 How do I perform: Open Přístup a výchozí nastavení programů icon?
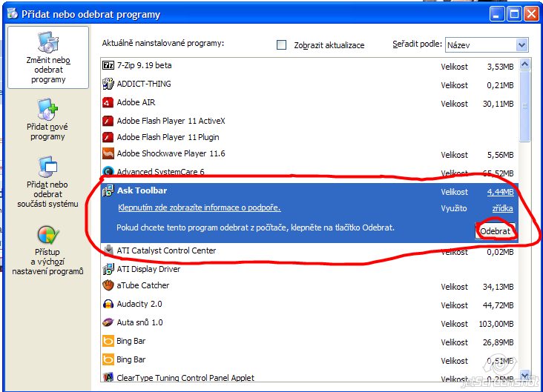tap(47, 235)
